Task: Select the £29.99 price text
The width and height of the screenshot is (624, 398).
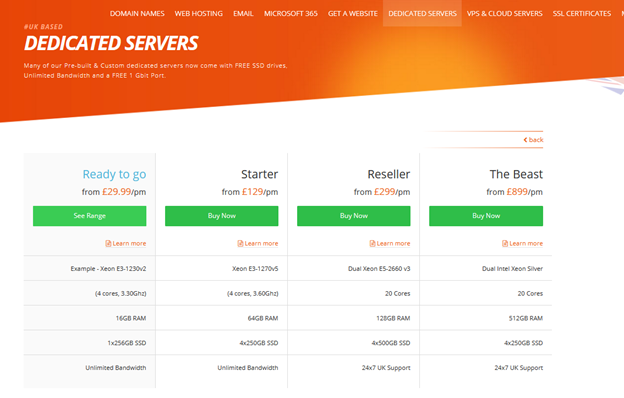Action: point(117,192)
